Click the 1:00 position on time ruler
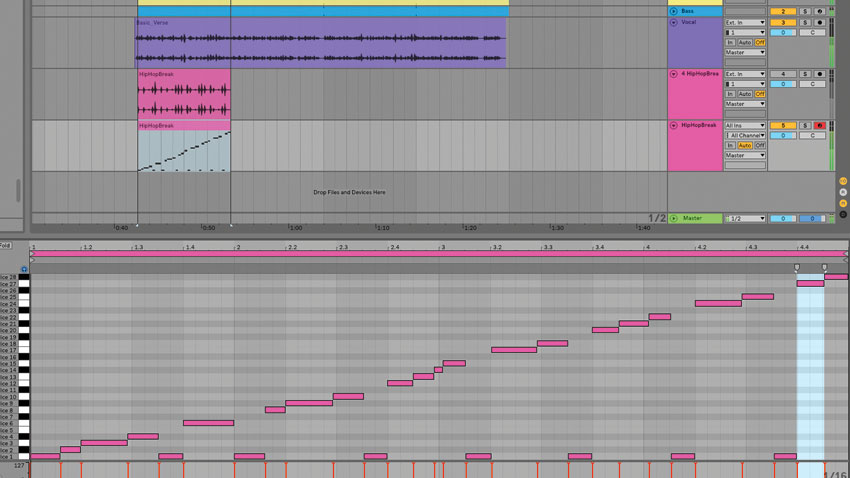Image resolution: width=850 pixels, height=478 pixels. (295, 228)
